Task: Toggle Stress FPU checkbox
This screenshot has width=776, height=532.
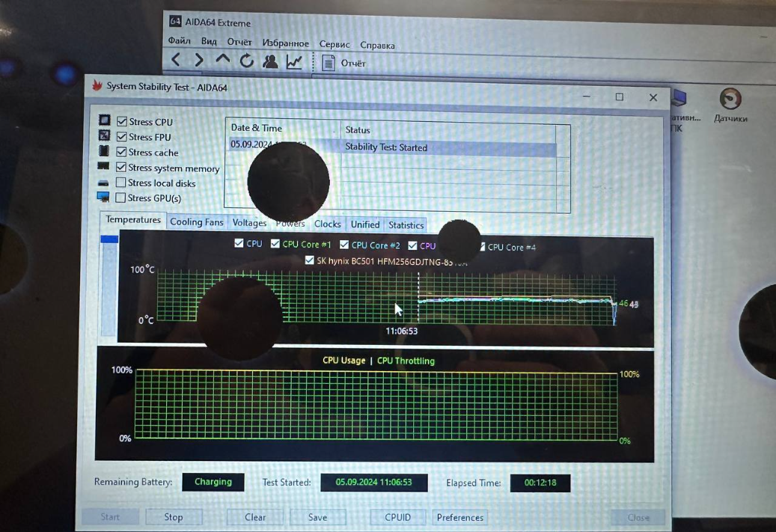Action: (x=122, y=136)
